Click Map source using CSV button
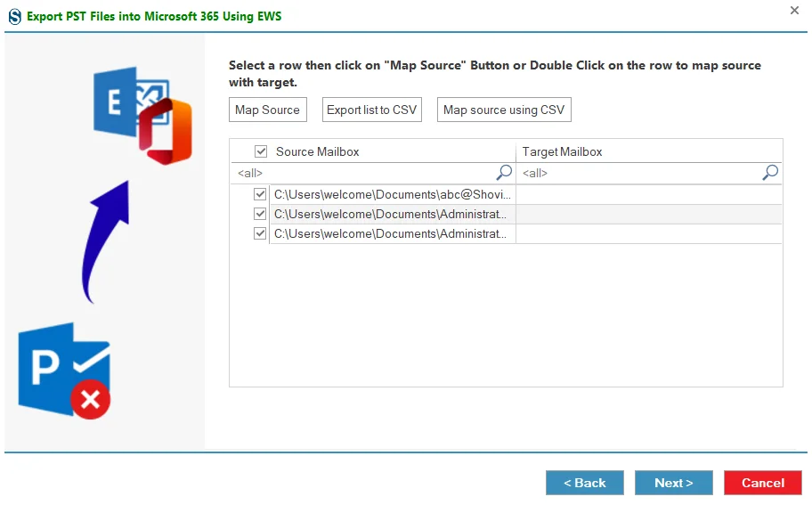Viewport: 812px width, 505px height. 504,110
